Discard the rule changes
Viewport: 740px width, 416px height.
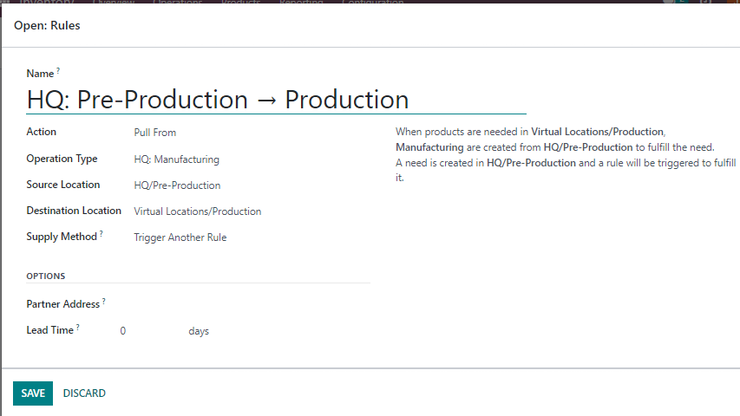click(84, 393)
